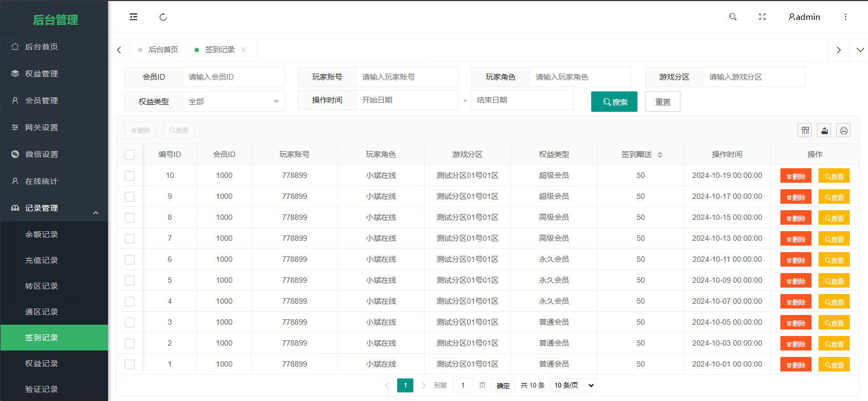Click the refresh icon in header
The image size is (868, 401).
coord(163,17)
